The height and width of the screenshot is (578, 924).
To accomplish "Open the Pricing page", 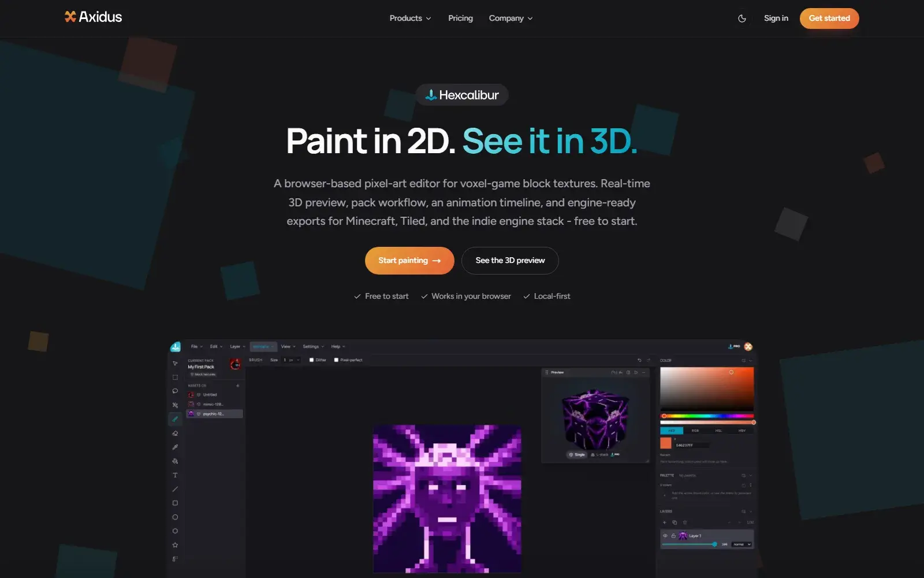I will (x=460, y=18).
